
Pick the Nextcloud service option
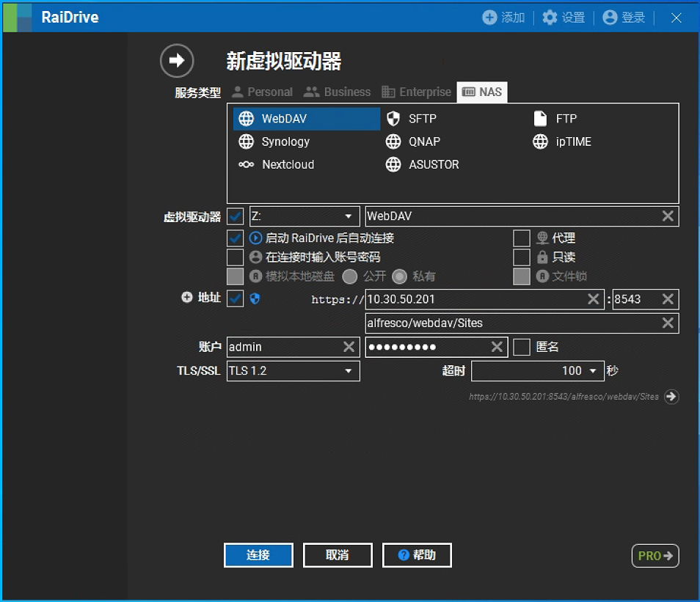click(x=277, y=164)
